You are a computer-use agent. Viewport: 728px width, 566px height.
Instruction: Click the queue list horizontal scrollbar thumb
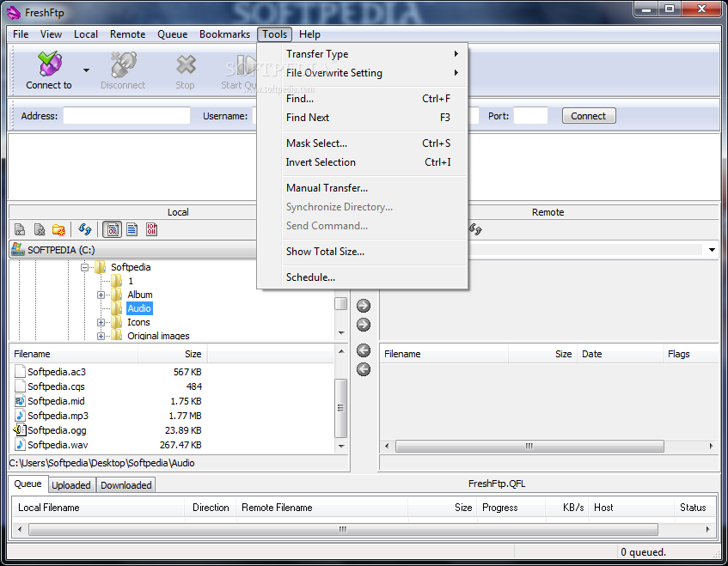tap(343, 529)
